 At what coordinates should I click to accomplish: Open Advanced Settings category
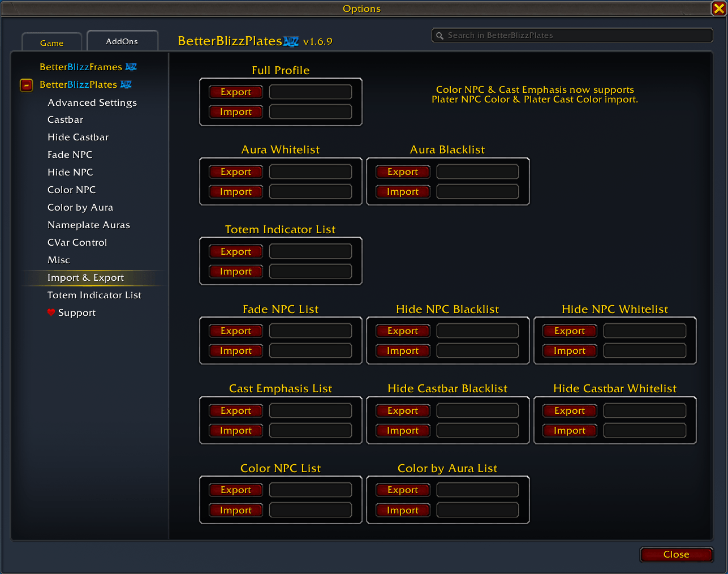92,102
